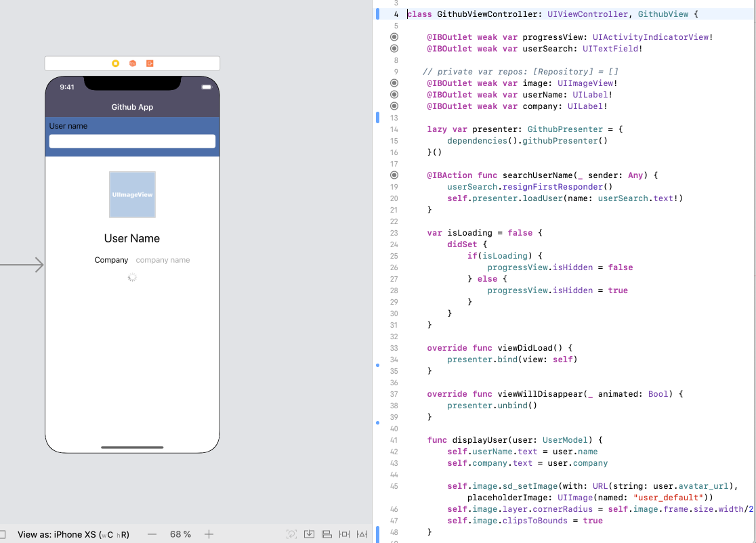Click the userName outlet connection circle
Image resolution: width=756 pixels, height=543 pixels.
click(394, 95)
